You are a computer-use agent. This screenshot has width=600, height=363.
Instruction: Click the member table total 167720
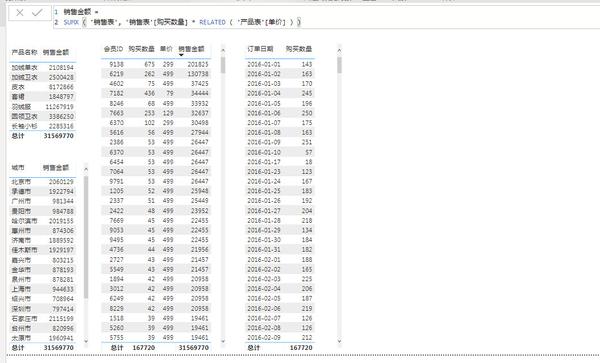143,348
